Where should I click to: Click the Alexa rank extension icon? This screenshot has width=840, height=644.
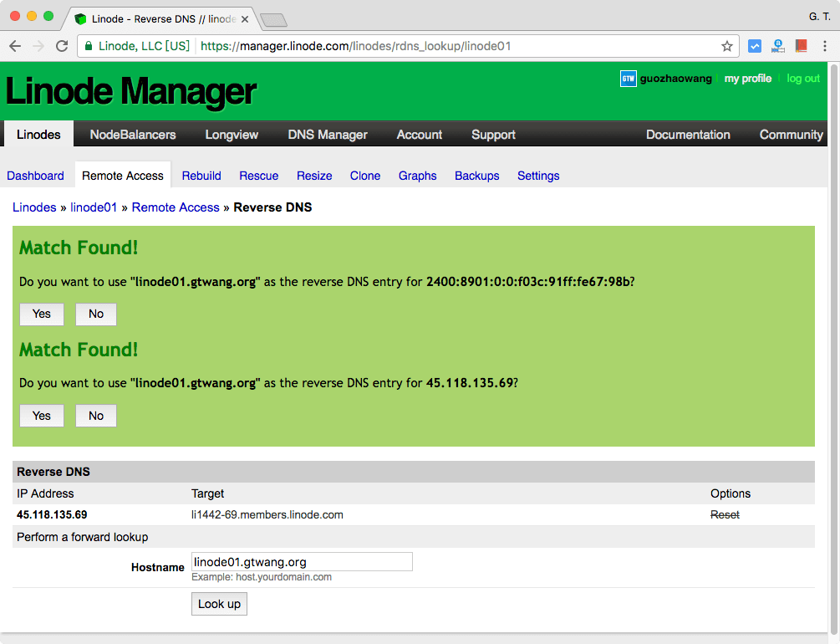(x=778, y=46)
